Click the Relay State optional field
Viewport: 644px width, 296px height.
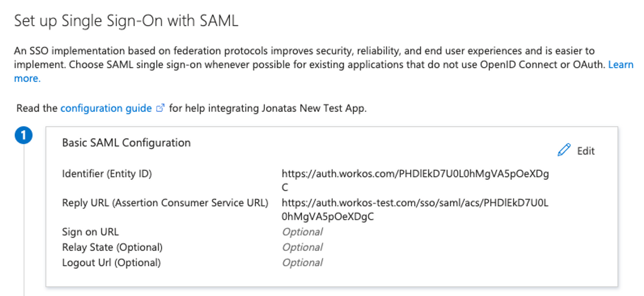click(x=302, y=247)
